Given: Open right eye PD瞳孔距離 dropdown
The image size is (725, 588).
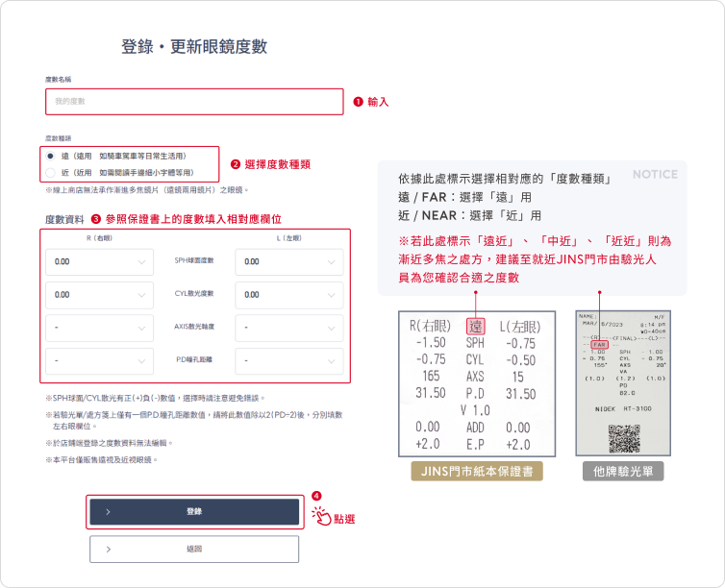Looking at the screenshot, I should [x=99, y=361].
